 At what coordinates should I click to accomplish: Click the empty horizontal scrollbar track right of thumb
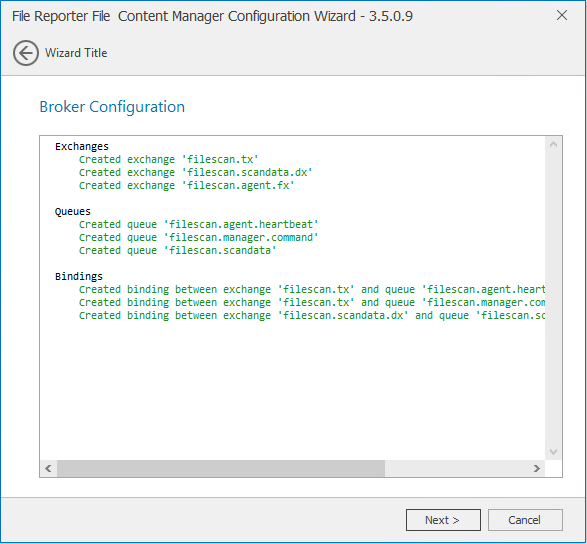457,468
